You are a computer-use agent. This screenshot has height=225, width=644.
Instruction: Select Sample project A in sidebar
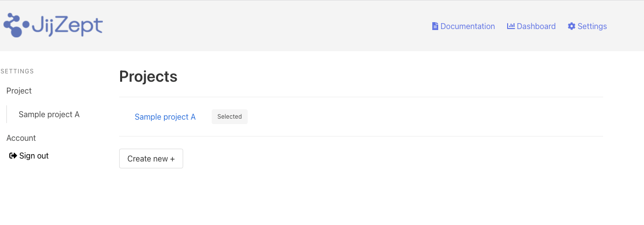point(49,114)
